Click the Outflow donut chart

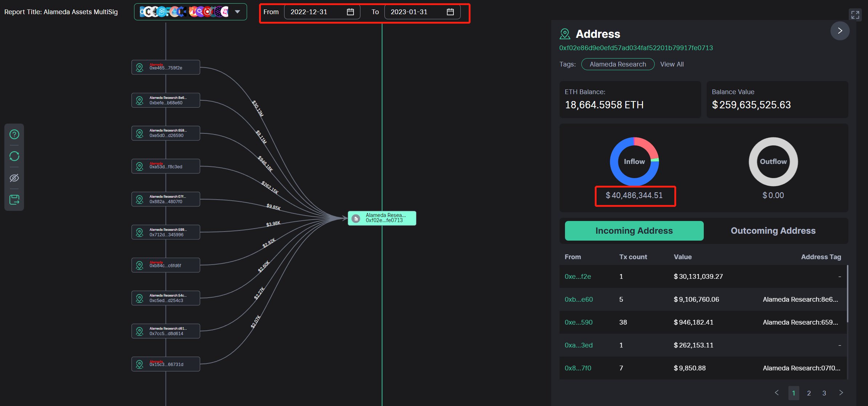773,162
